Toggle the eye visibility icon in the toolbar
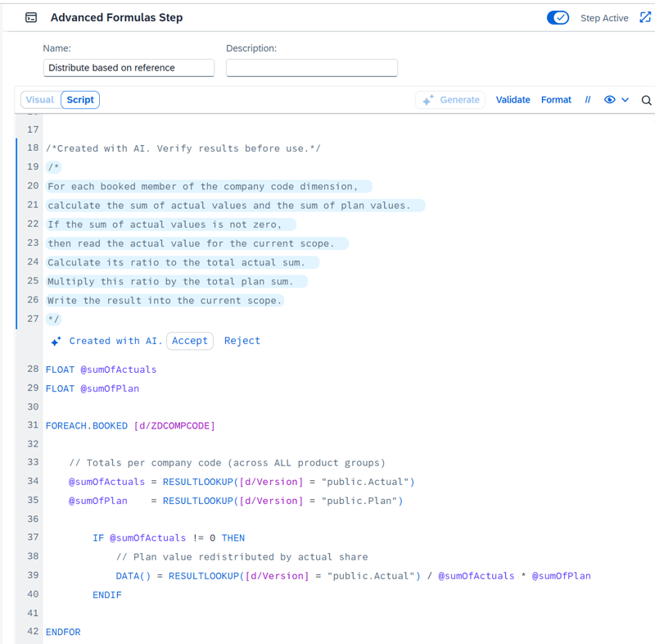This screenshot has height=644, width=655. pyautogui.click(x=609, y=99)
